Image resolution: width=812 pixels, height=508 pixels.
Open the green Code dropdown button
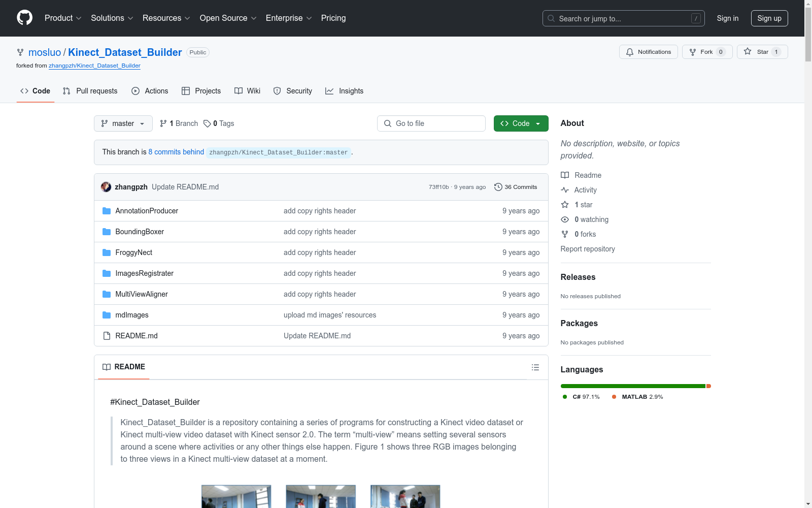click(521, 123)
